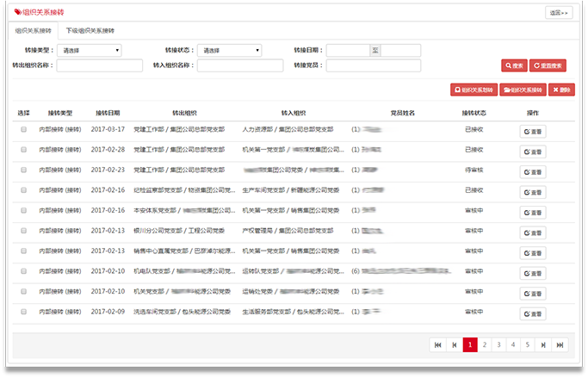Tick the checkbox for the 2017-02-28 row
The width and height of the screenshot is (588, 378).
tap(23, 150)
